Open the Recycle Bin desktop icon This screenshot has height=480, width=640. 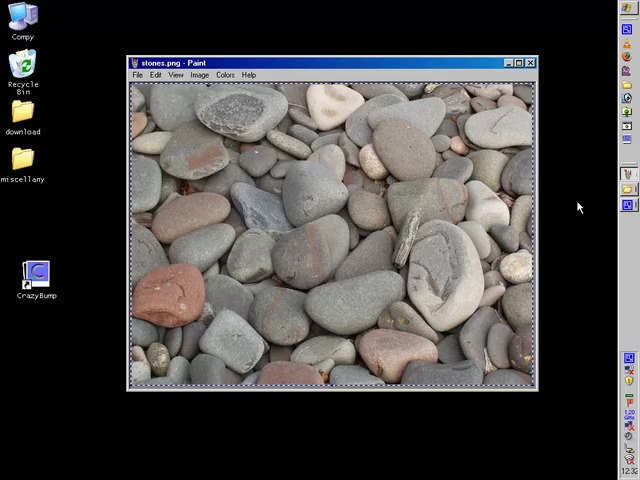(x=23, y=67)
